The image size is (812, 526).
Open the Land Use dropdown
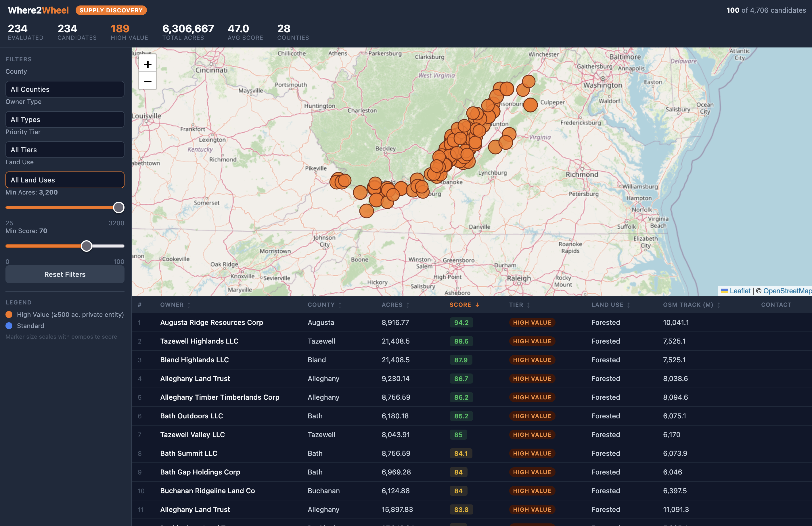coord(65,180)
